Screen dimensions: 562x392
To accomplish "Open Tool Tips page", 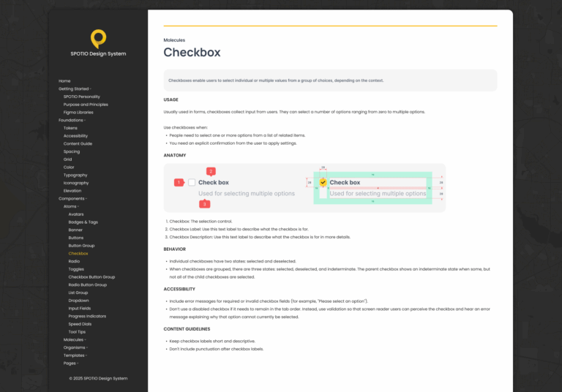I will pos(77,332).
